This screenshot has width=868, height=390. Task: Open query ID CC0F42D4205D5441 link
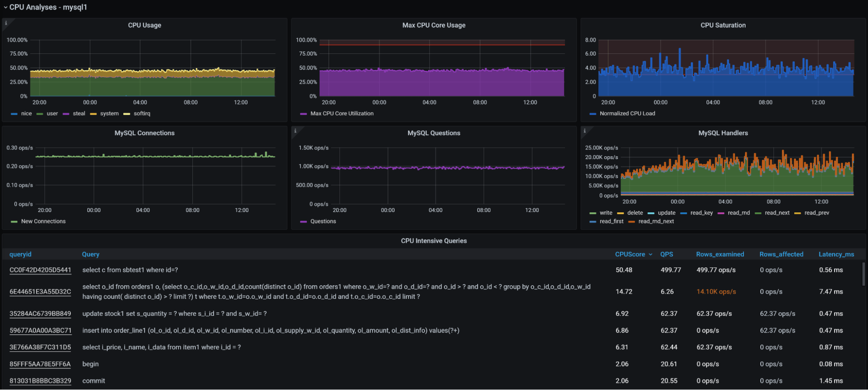[x=40, y=270]
